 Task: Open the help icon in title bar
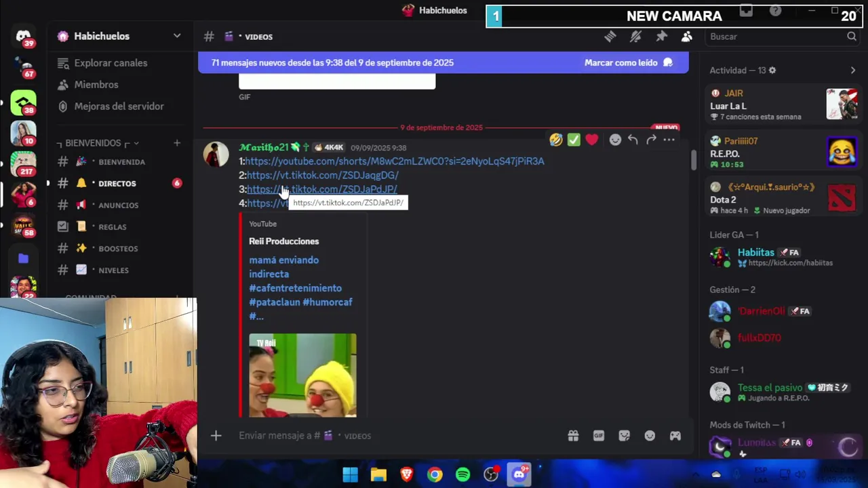click(x=775, y=11)
